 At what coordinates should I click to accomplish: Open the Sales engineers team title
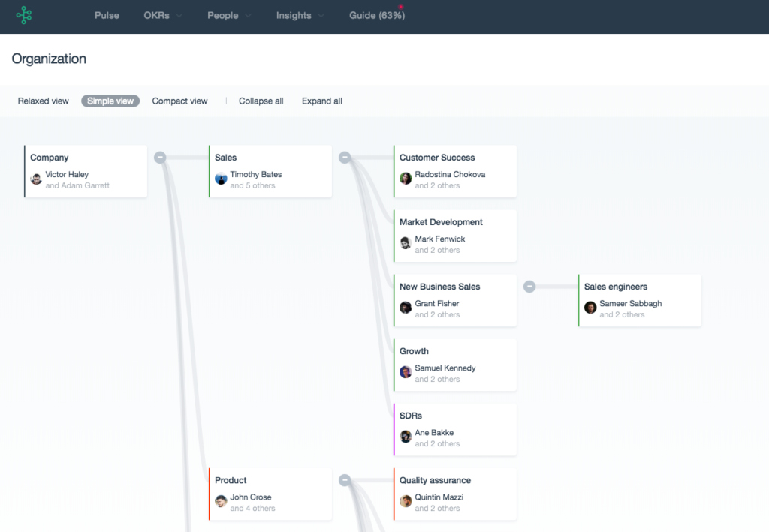[616, 287]
